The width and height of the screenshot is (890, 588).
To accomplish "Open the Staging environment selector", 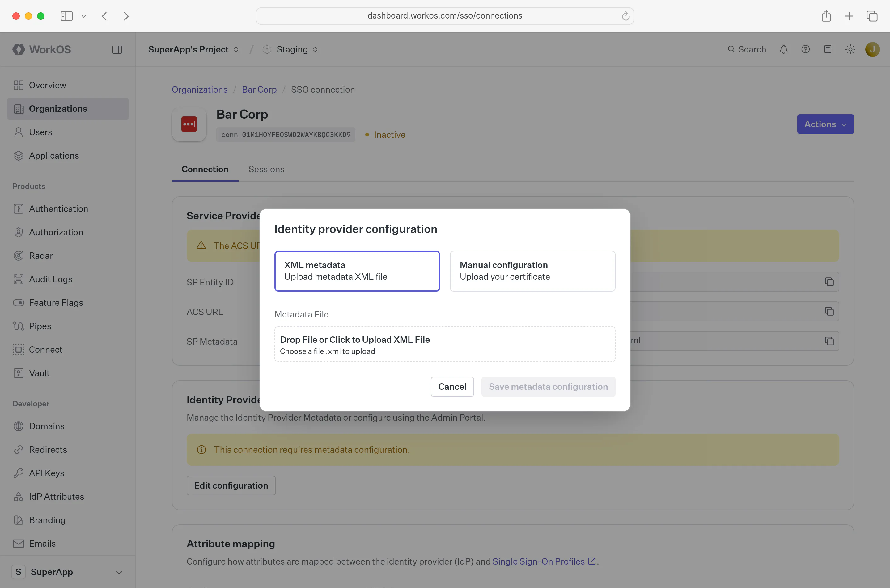I will pyautogui.click(x=290, y=49).
